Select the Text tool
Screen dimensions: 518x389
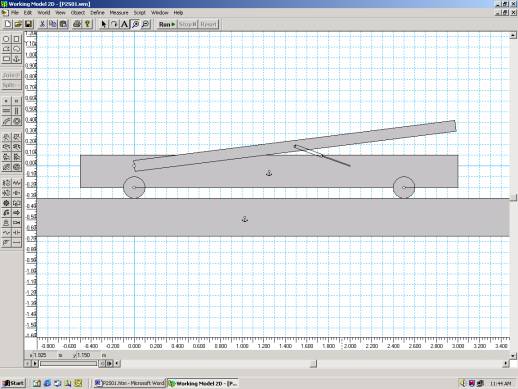pos(124,24)
